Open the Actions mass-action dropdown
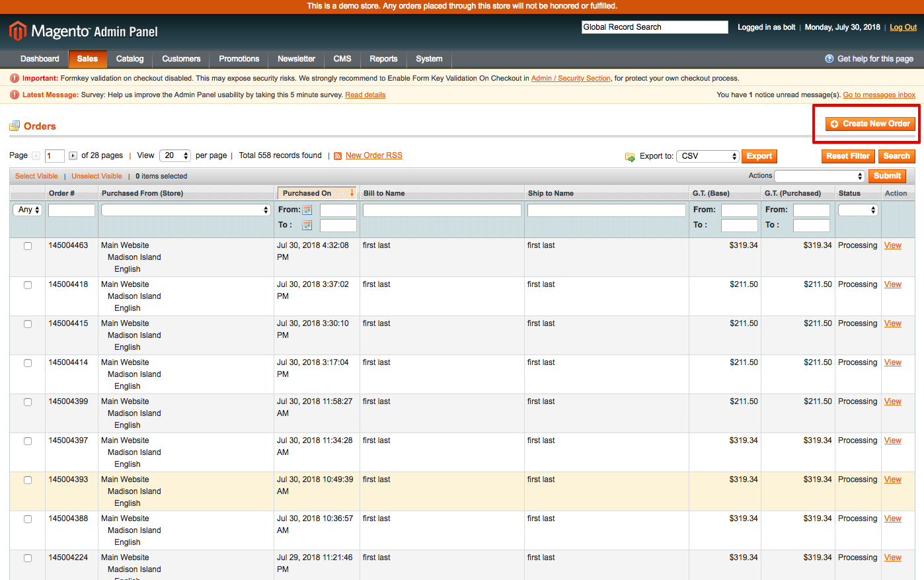Image resolution: width=924 pixels, height=580 pixels. (820, 176)
